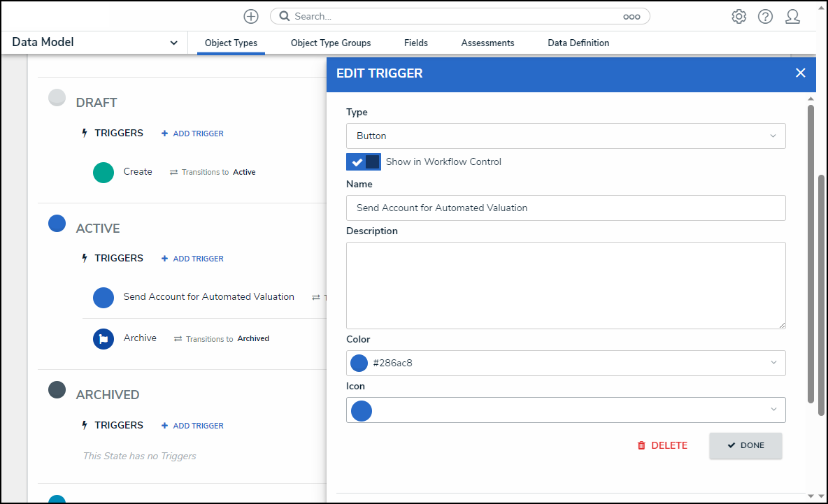Close the Edit Trigger panel

pyautogui.click(x=801, y=73)
